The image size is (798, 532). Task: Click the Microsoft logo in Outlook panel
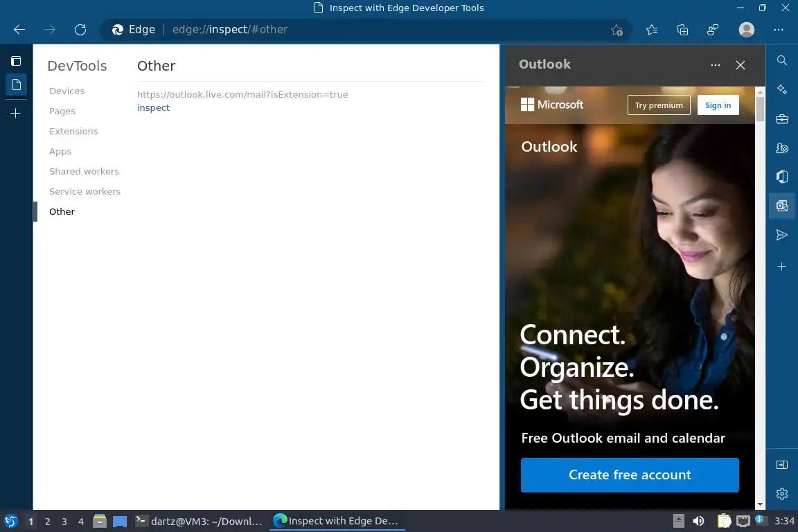pyautogui.click(x=552, y=105)
